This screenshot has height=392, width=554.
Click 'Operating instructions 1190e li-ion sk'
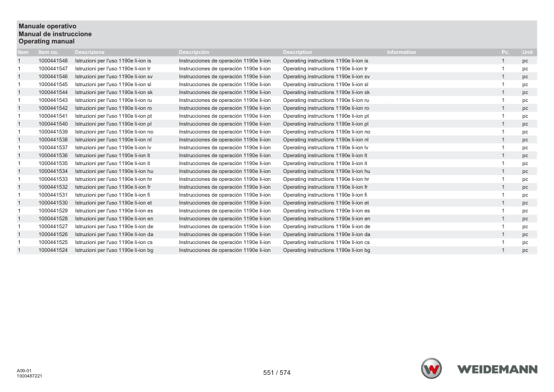click(326, 92)
